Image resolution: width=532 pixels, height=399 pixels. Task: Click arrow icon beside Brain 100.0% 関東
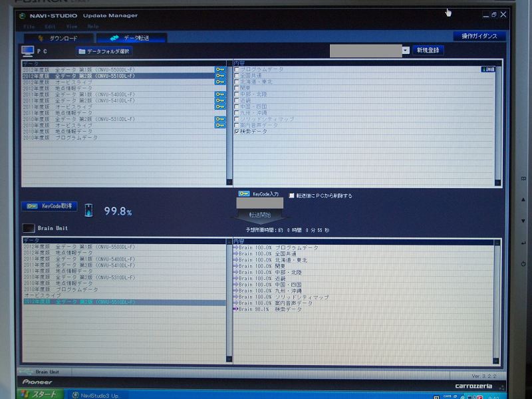coord(236,266)
